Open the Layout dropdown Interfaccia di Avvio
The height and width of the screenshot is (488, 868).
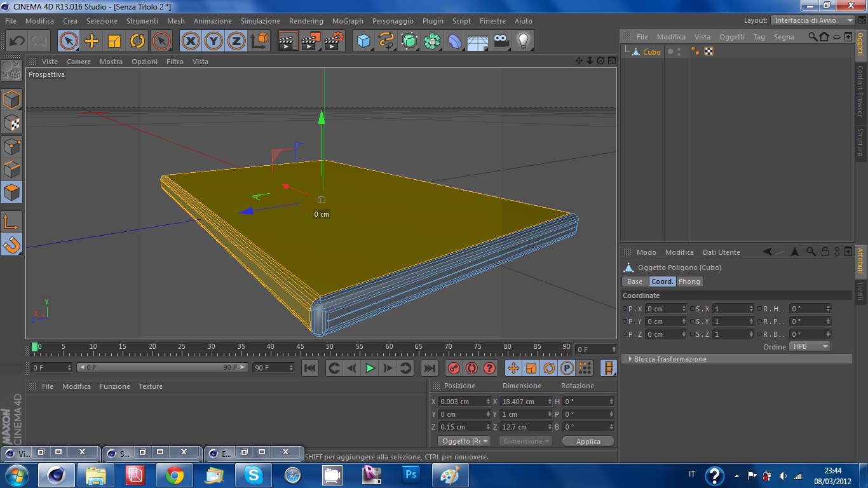[x=813, y=20]
